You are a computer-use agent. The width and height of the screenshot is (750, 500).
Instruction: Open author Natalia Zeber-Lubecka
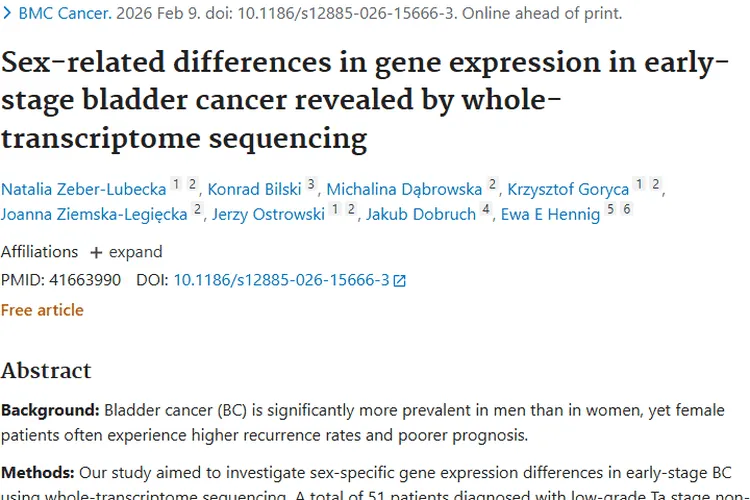(83, 189)
